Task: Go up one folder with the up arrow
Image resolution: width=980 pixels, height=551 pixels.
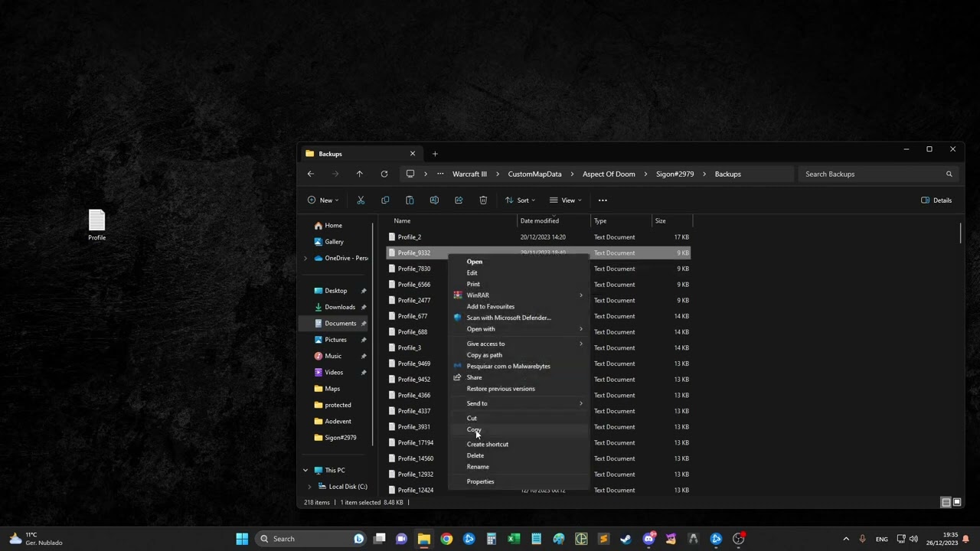Action: tap(359, 174)
